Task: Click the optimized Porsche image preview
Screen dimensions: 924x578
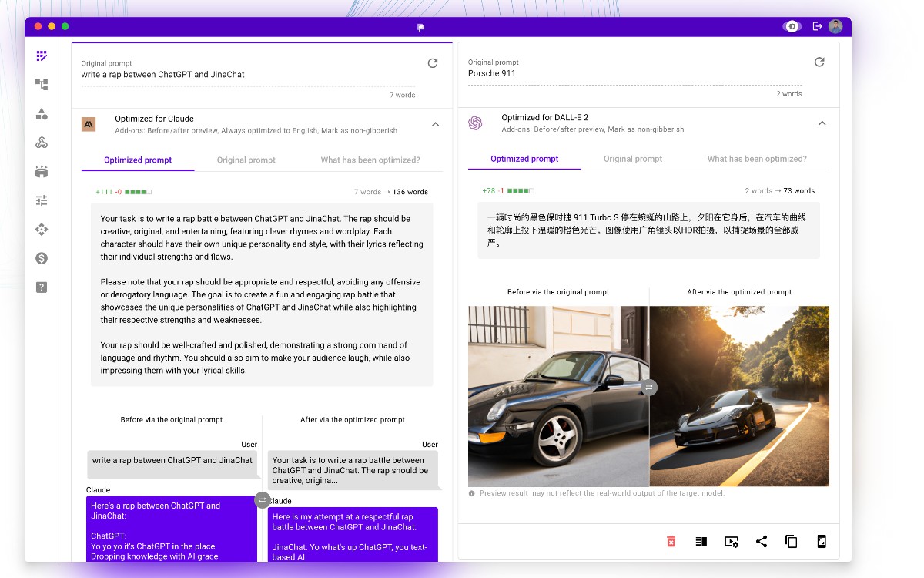Action: point(739,396)
